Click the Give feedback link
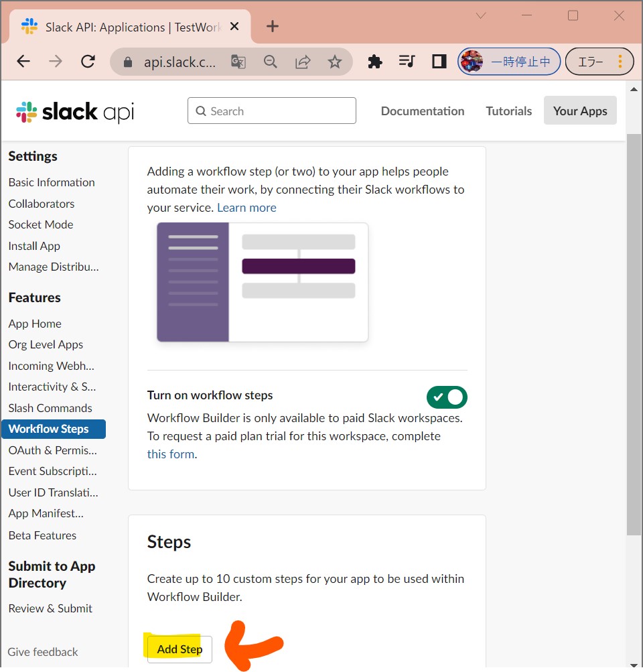 tap(43, 652)
